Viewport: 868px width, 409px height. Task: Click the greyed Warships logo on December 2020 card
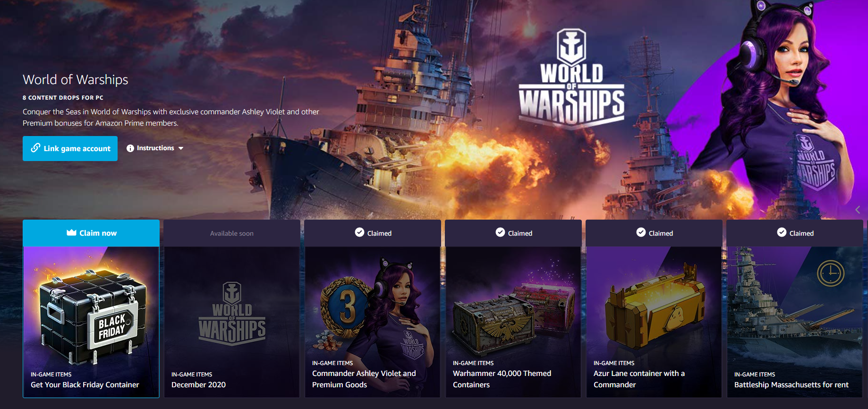232,313
